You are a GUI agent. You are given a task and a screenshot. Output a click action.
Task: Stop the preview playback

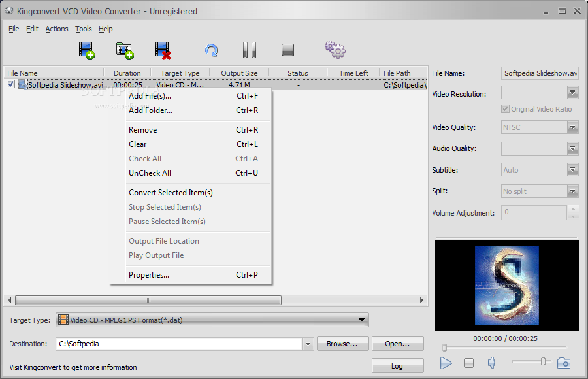468,363
